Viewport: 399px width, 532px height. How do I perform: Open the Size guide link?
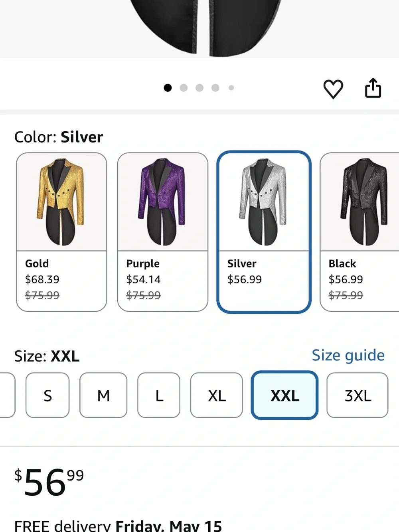[348, 355]
